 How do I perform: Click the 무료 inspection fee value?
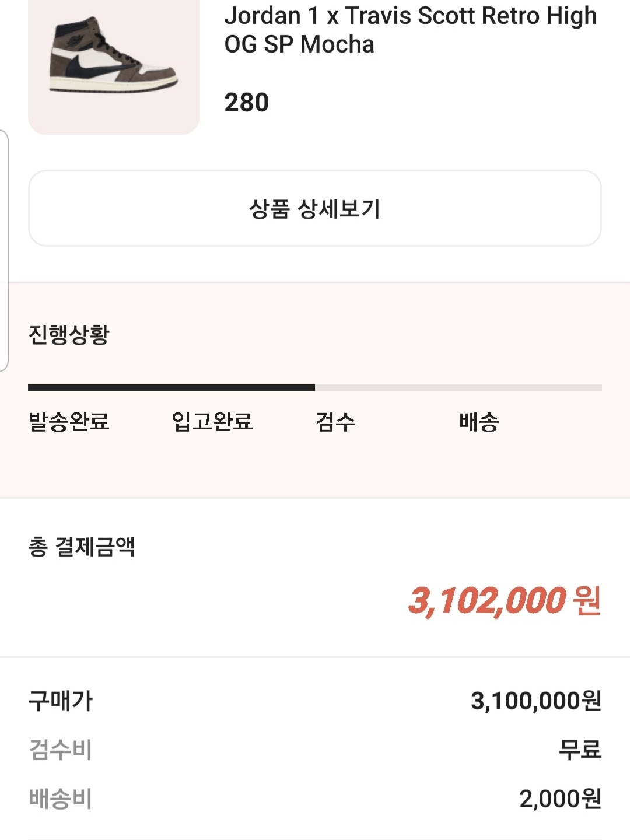click(580, 750)
